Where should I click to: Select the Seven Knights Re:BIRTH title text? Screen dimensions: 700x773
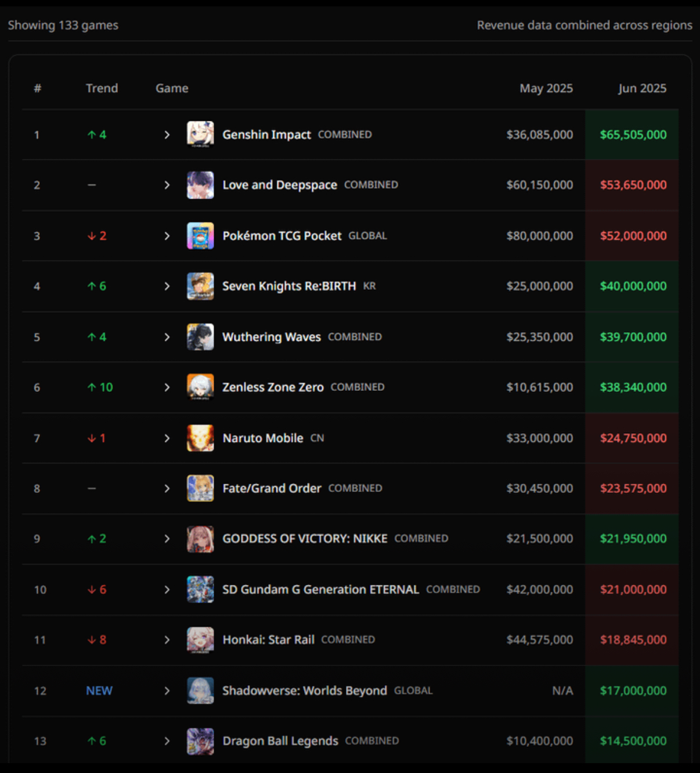coord(289,286)
